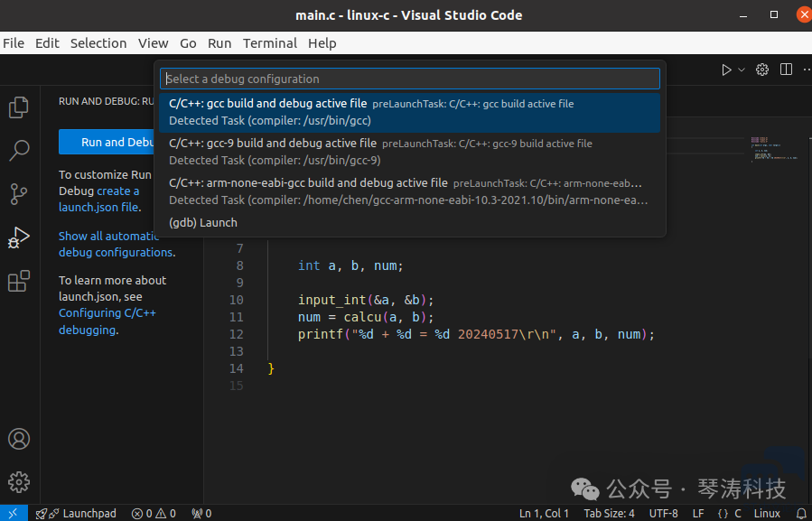Select the (gdb) Launch configuration

(410, 223)
